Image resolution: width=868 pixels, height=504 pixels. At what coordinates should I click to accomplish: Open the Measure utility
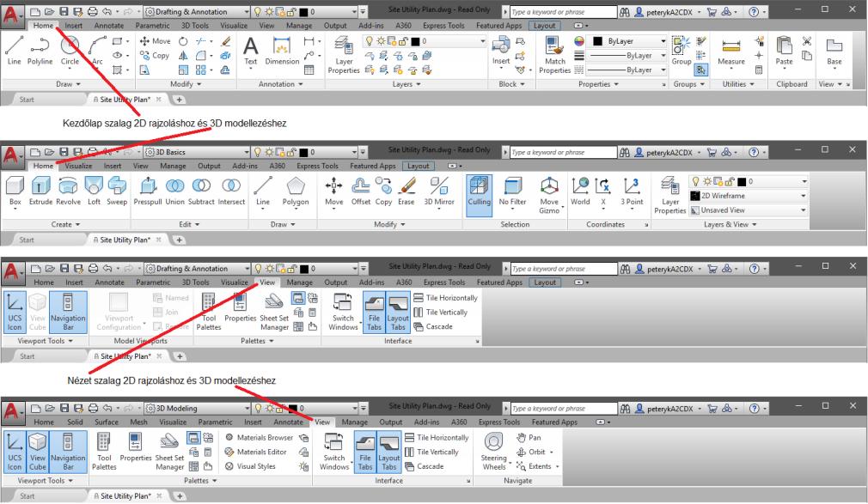[730, 51]
